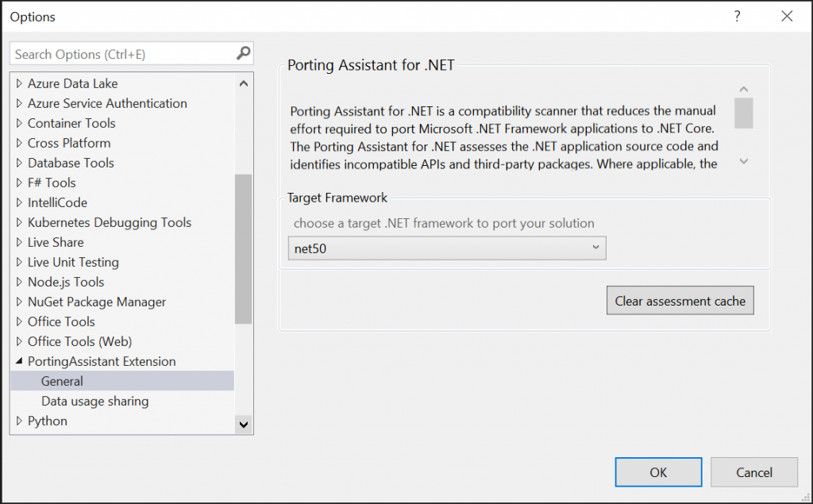Click the scroll-down arrow in description panel

(744, 161)
